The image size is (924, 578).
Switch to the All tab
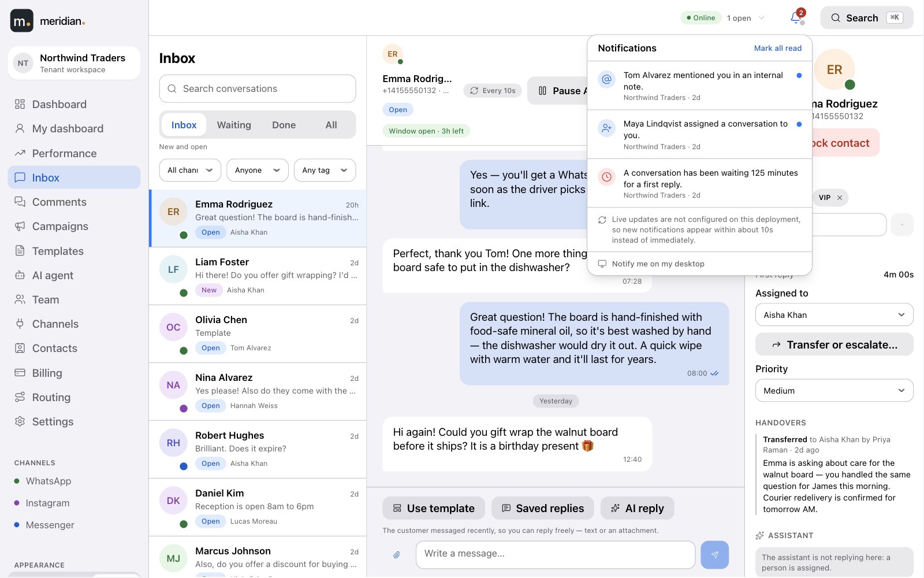[x=331, y=125]
